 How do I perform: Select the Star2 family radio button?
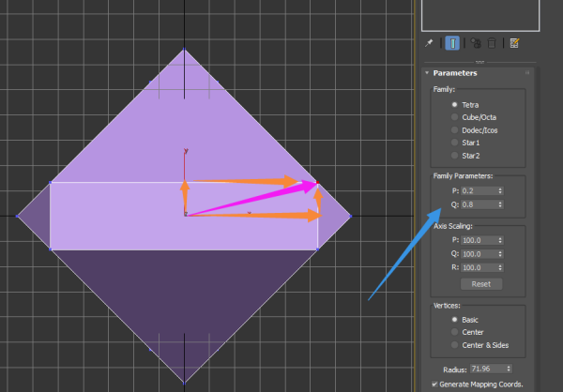tap(454, 156)
